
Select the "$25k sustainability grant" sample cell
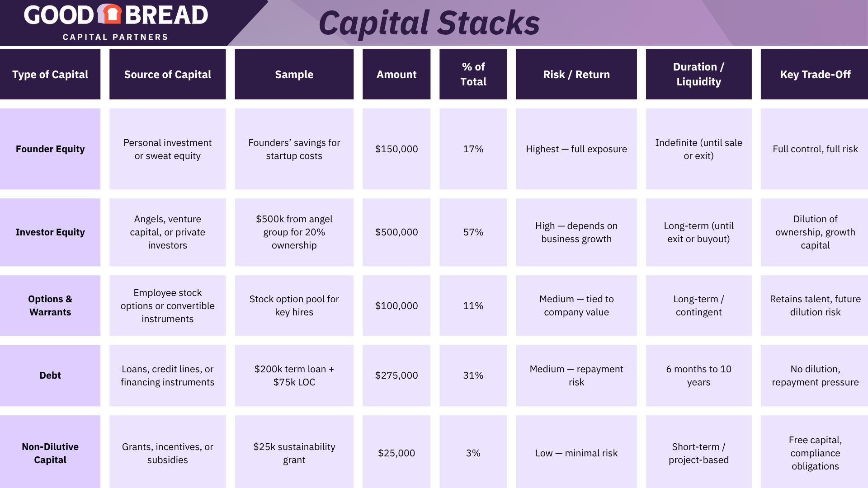click(x=294, y=453)
